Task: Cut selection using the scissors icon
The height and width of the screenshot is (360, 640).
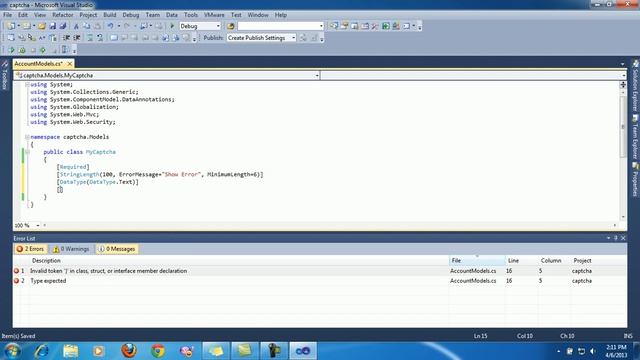Action: click(x=76, y=26)
